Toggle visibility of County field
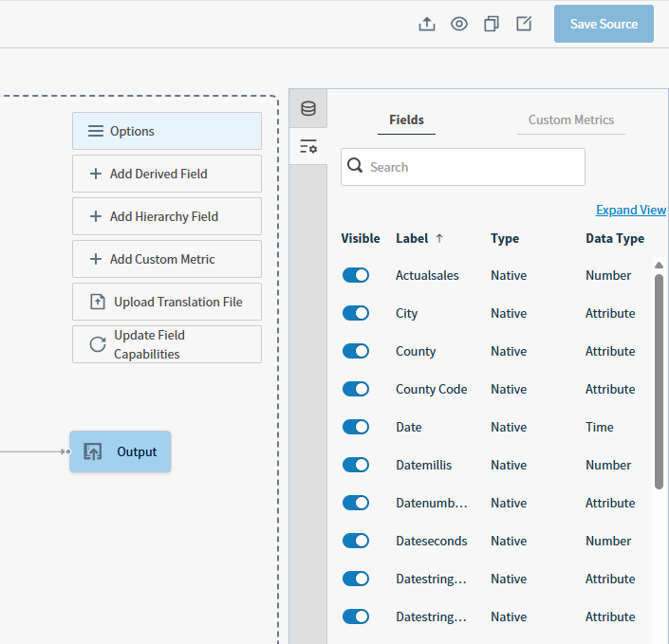This screenshot has height=644, width=669. [x=356, y=351]
